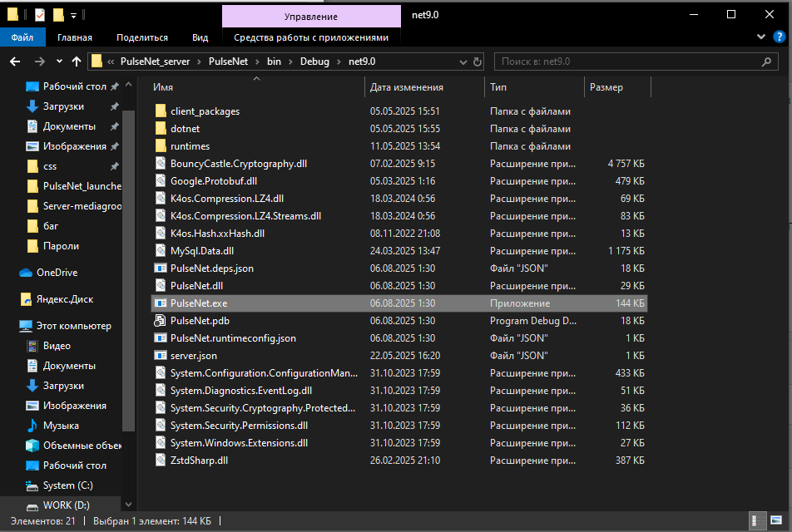Image resolution: width=792 pixels, height=532 pixels.
Task: Select Яндекс.Диск in the sidebar
Action: [64, 299]
